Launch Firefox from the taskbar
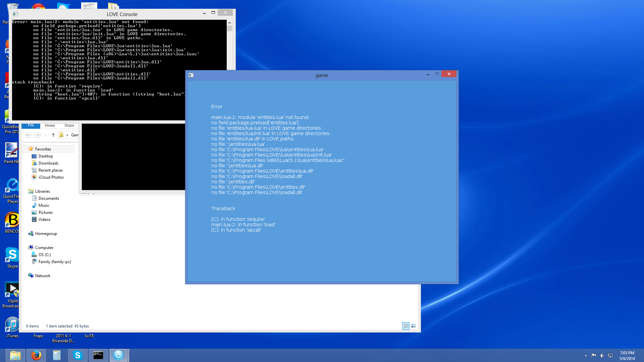 (x=36, y=355)
